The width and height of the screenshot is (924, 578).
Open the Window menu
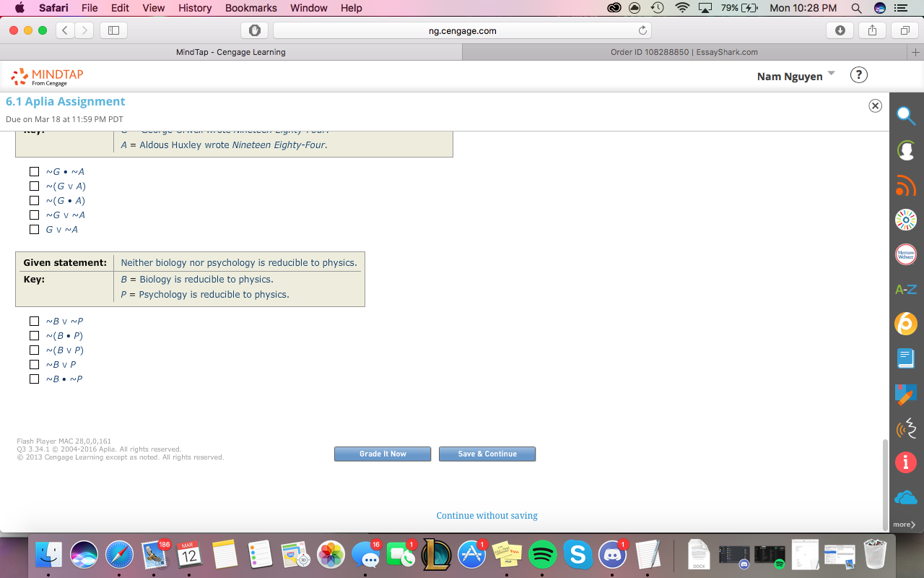coord(308,8)
